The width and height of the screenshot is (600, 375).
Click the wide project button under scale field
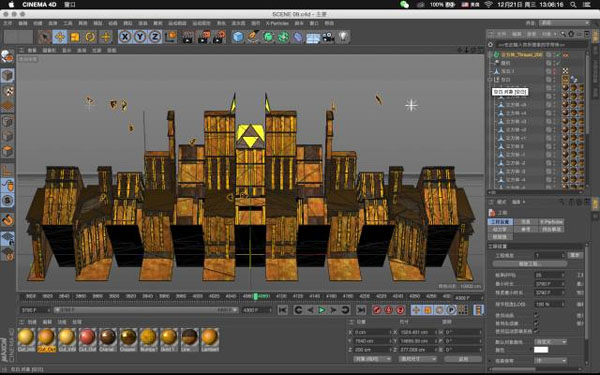530,264
